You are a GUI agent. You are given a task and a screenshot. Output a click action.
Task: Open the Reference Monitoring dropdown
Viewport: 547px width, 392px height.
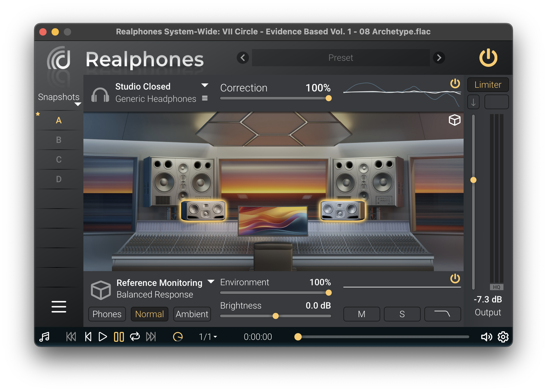(211, 282)
